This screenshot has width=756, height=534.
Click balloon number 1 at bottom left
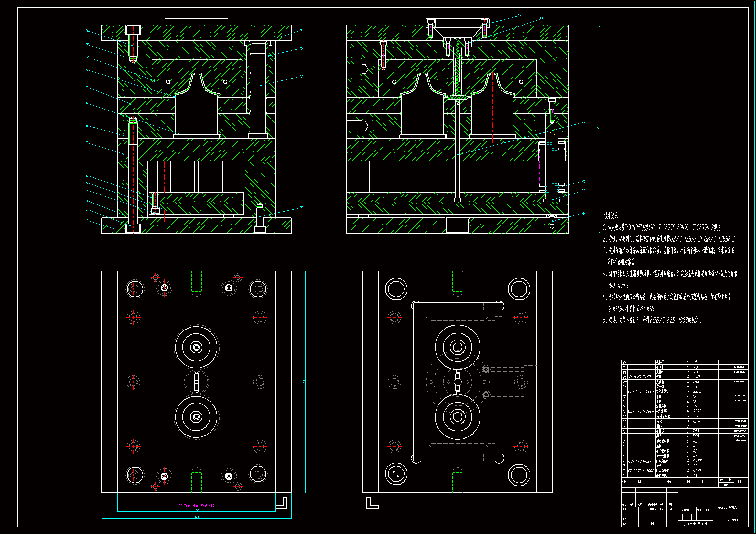87,221
